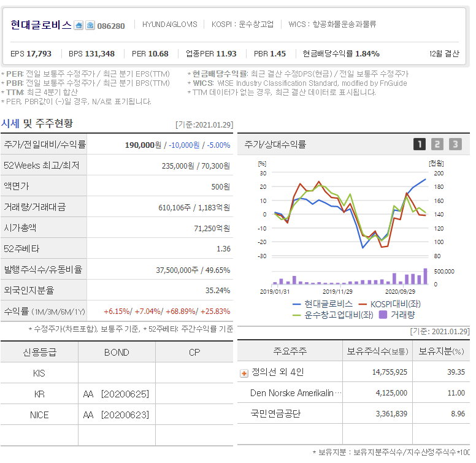Select the 1.36 beta value
476x463 pixels.
click(x=223, y=249)
